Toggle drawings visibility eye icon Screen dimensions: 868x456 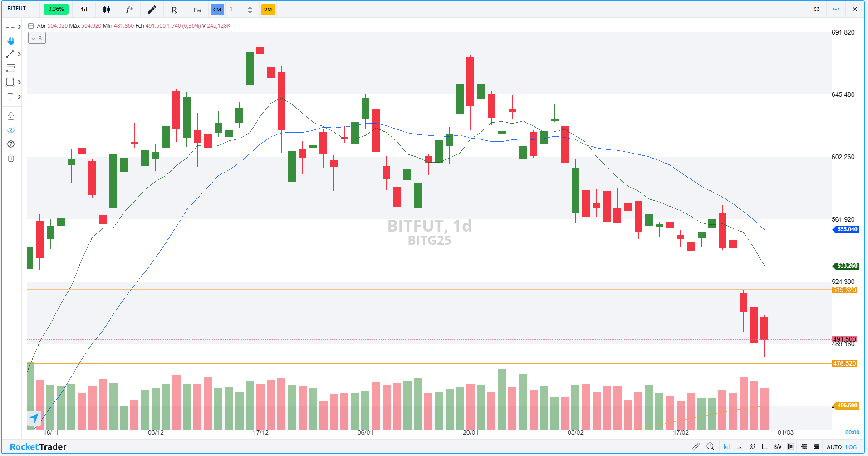coord(11,130)
